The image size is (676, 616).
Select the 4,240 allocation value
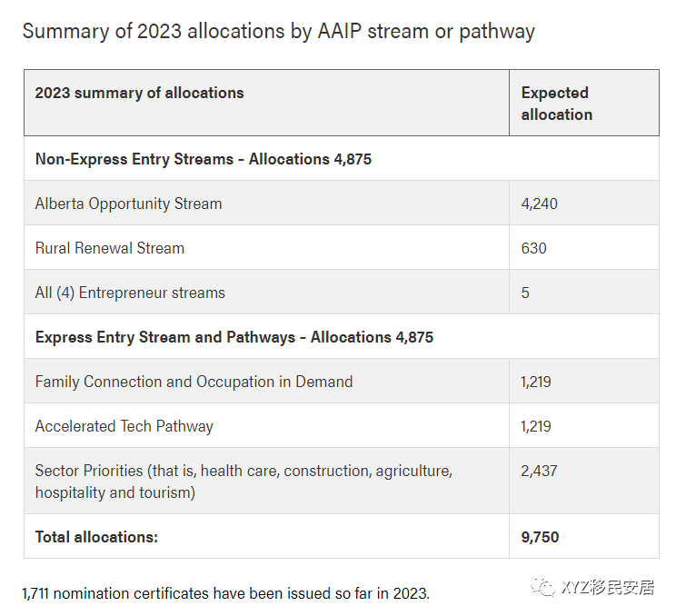540,204
